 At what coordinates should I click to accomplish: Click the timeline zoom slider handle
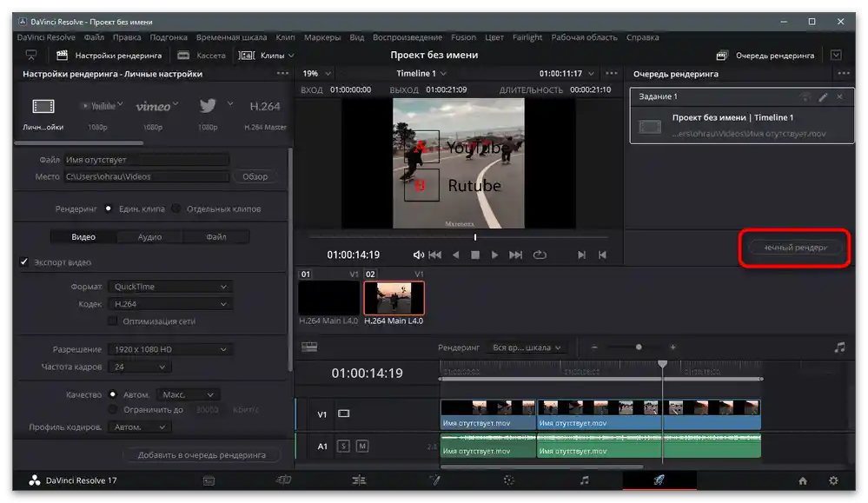(639, 347)
